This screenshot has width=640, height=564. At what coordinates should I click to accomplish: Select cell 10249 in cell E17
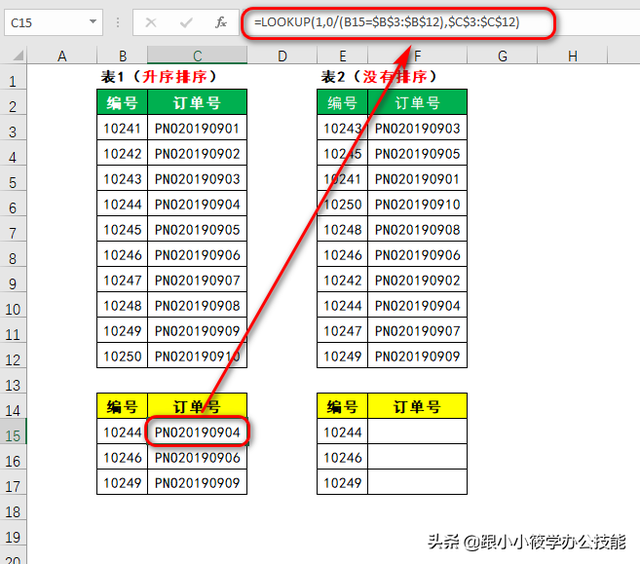coord(342,482)
